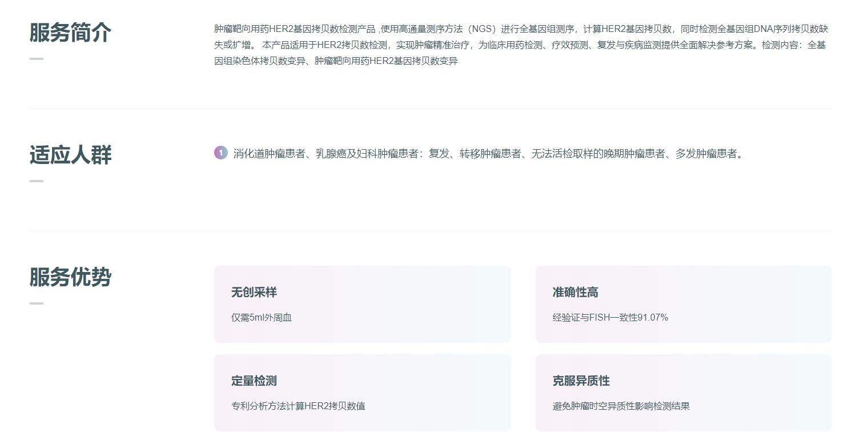Click the 专利分析方法计算HER2拷贝数值 text
This screenshot has width=868, height=432.
(298, 406)
